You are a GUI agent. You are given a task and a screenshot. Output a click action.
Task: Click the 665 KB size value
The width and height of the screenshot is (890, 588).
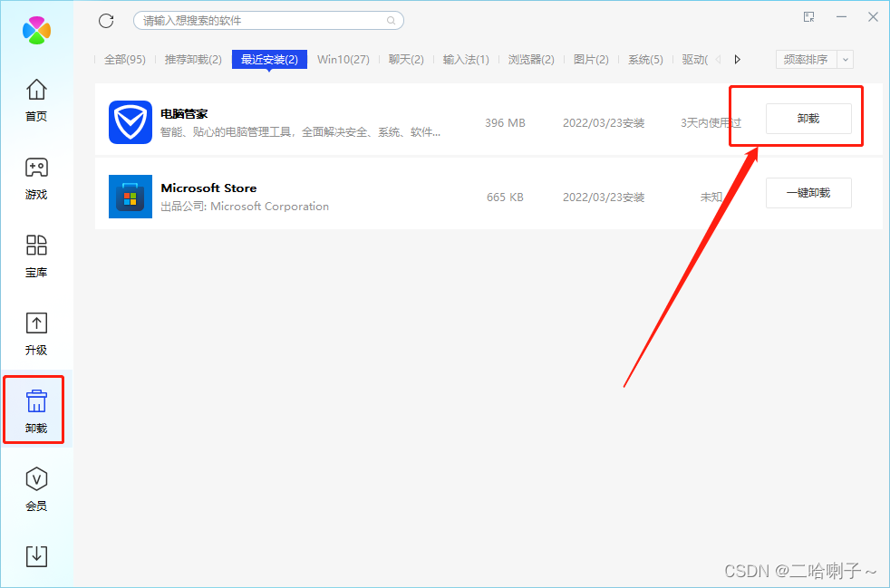(x=505, y=198)
